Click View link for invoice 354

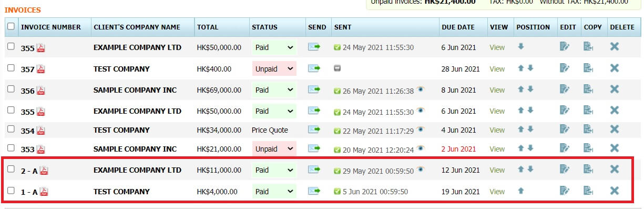click(497, 130)
